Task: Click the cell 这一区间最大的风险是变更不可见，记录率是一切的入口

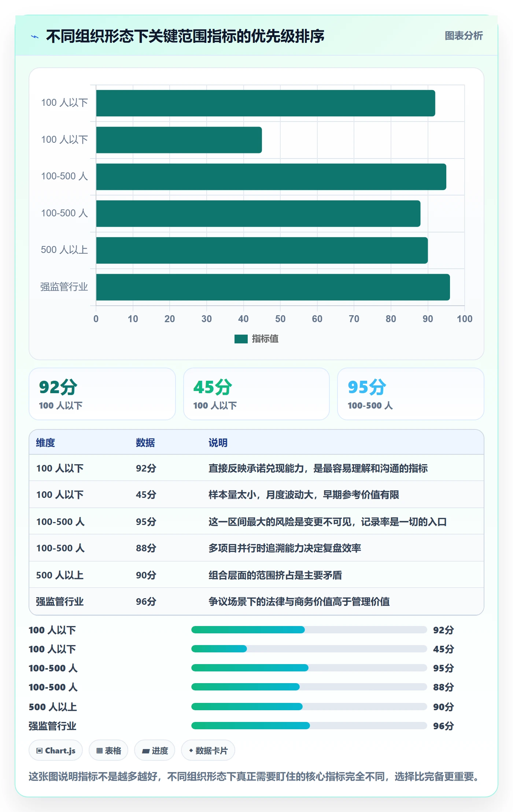Action: (328, 522)
